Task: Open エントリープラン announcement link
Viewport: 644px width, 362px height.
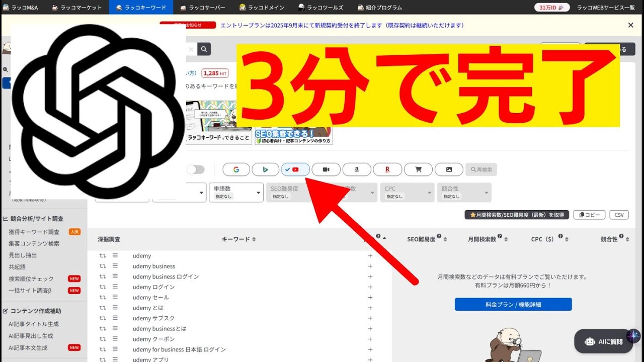Action: [342, 25]
